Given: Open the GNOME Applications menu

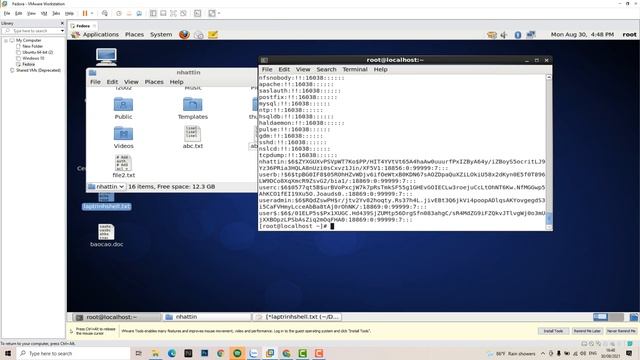Looking at the screenshot, I should click(x=100, y=35).
